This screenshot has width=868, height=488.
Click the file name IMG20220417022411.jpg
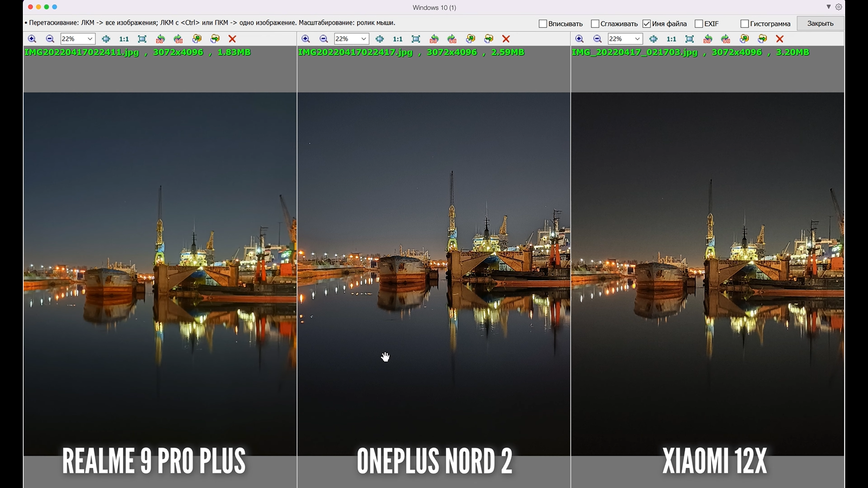tap(82, 53)
